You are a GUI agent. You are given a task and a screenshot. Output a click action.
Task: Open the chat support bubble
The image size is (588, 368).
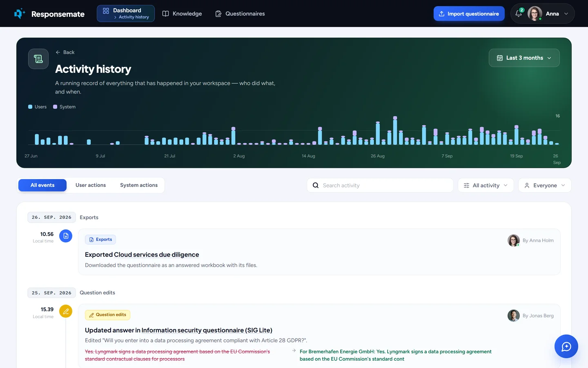coord(566,346)
